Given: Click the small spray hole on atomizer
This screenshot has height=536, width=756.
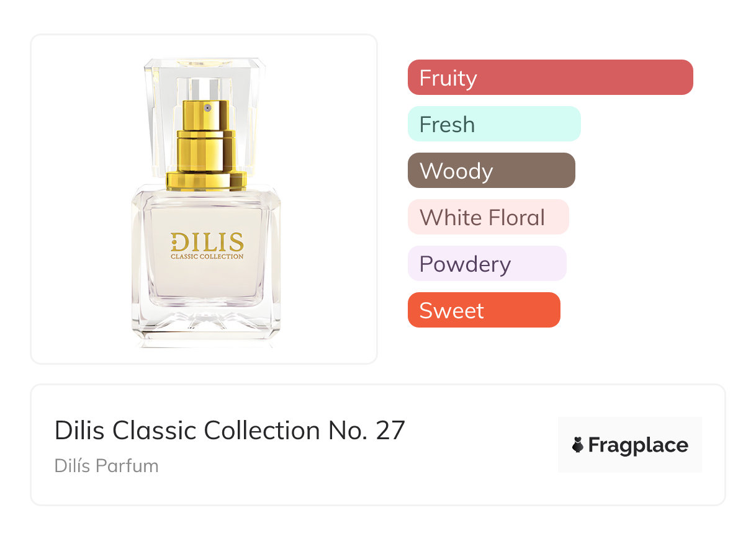Looking at the screenshot, I should click(x=207, y=108).
